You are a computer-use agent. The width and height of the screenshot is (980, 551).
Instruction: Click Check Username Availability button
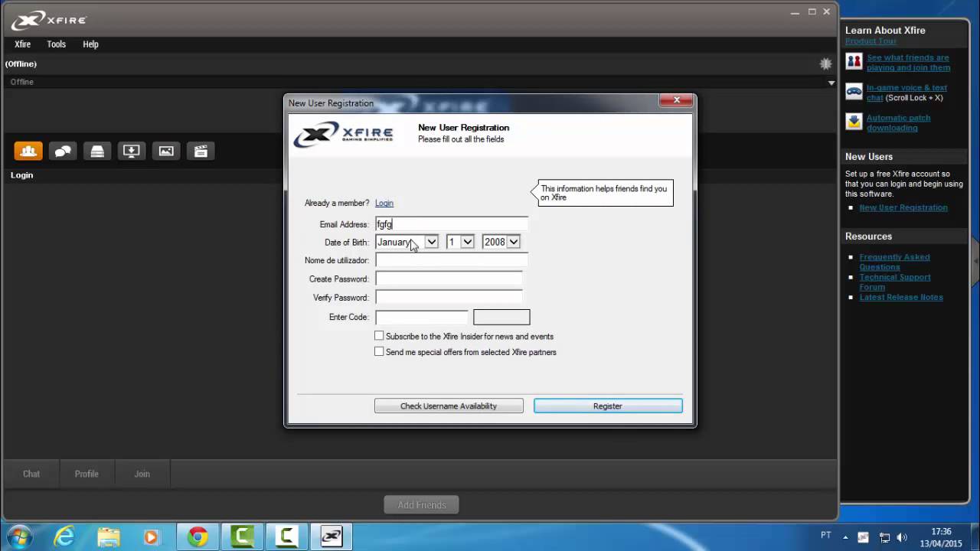449,406
